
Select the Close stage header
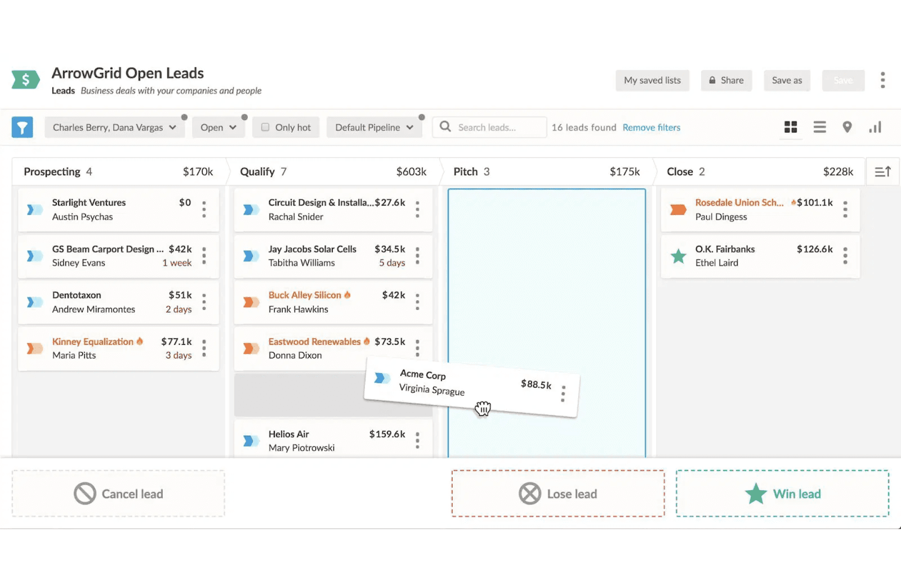point(680,172)
